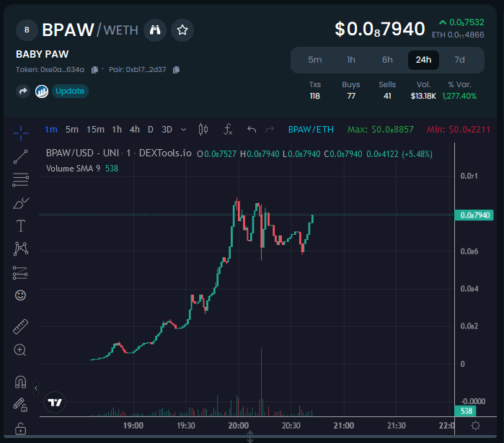Click the share arrow icon

pos(23,91)
